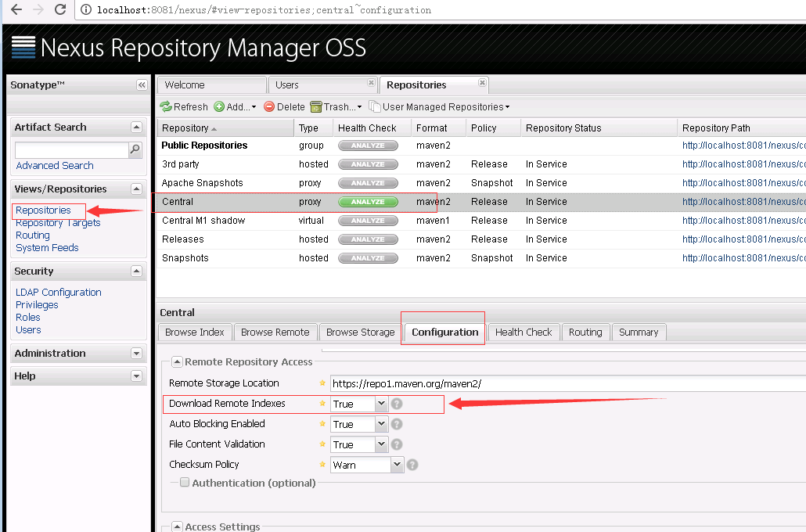This screenshot has height=532, width=806.
Task: Open Routing link in sidebar
Action: click(x=33, y=235)
